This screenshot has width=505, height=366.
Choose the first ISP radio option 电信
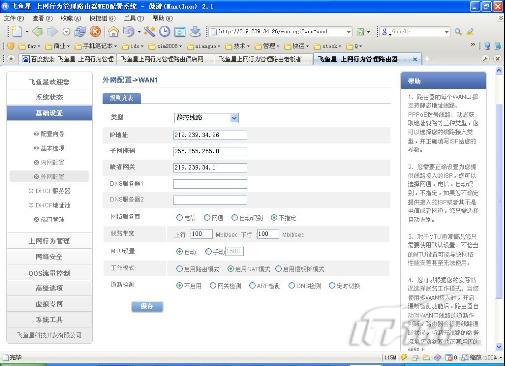tap(180, 218)
